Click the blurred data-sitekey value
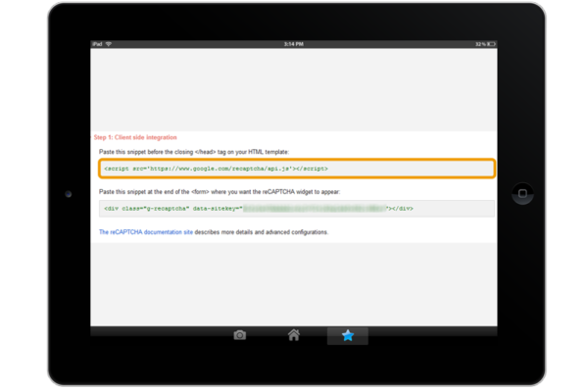The height and width of the screenshot is (392, 588). tap(314, 208)
